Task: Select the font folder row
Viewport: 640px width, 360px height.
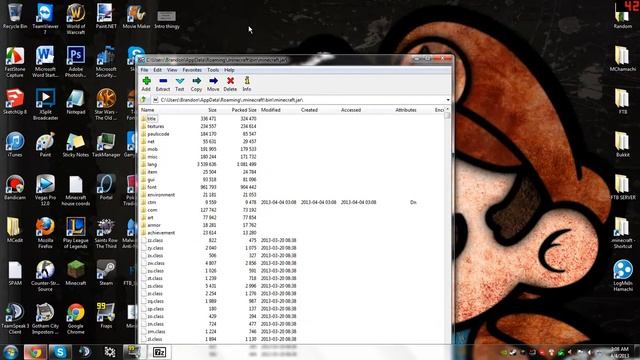Action: 292,187
